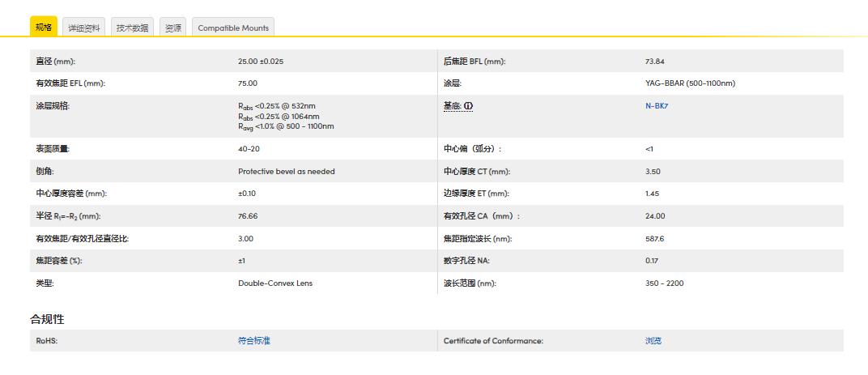Click the radius value 76.66
868x375 pixels.
[x=248, y=216]
